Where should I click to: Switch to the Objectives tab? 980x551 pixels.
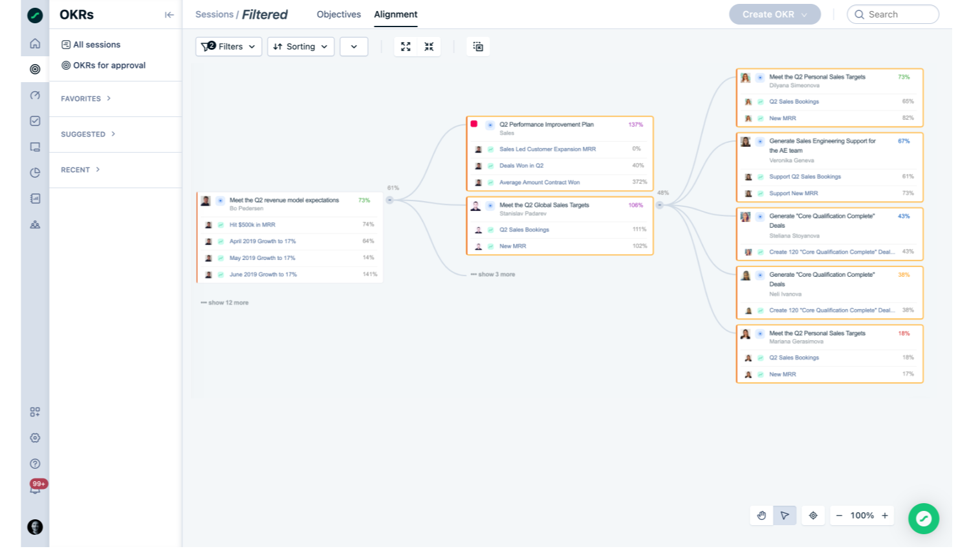(338, 14)
